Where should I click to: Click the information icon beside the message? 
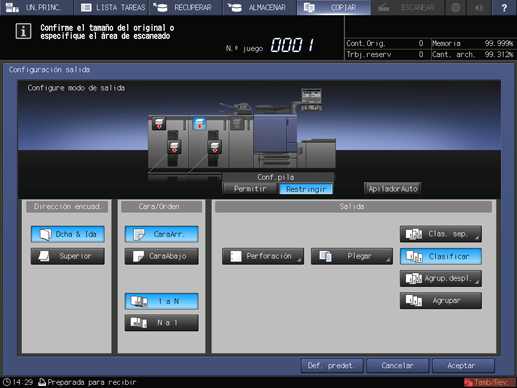coord(23,31)
